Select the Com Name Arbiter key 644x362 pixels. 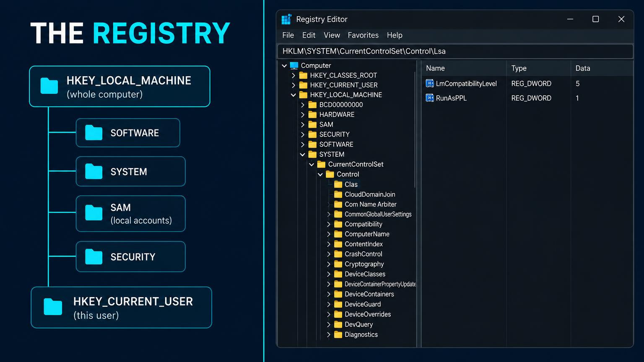click(371, 204)
